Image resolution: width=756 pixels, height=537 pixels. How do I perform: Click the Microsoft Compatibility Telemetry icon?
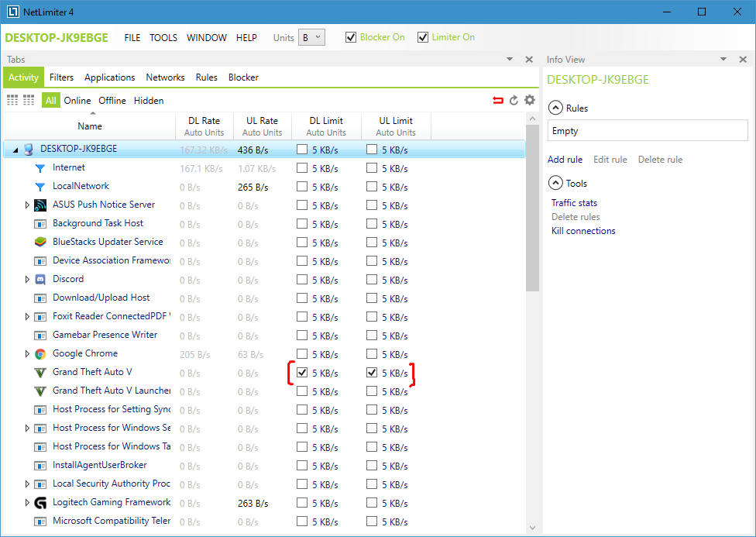coord(40,522)
